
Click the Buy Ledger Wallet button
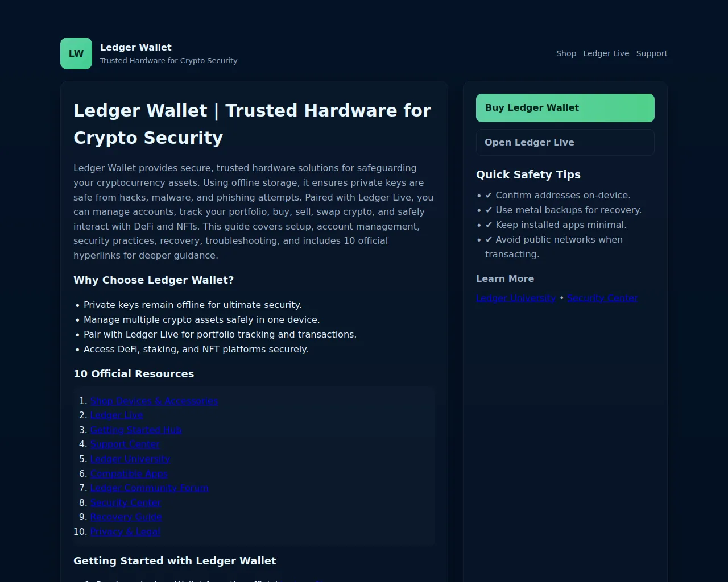click(565, 108)
